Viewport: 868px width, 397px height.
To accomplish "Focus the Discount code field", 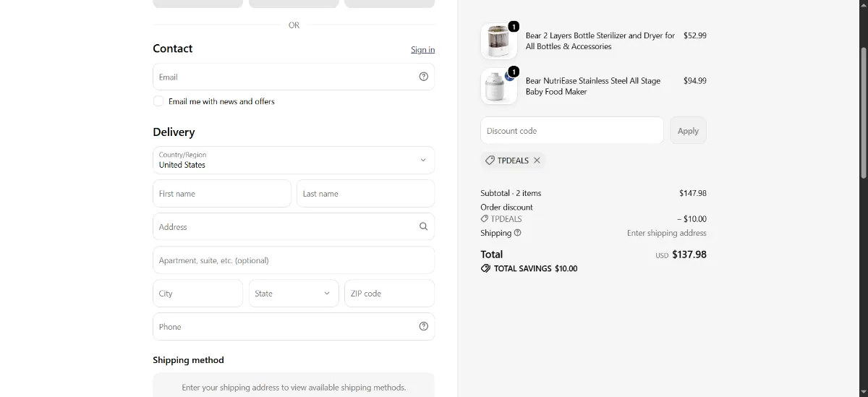I will pyautogui.click(x=571, y=131).
